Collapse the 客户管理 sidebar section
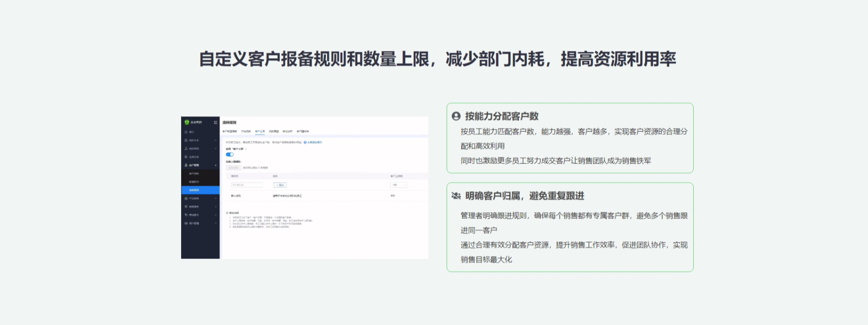The height and width of the screenshot is (325, 868). tap(216, 165)
